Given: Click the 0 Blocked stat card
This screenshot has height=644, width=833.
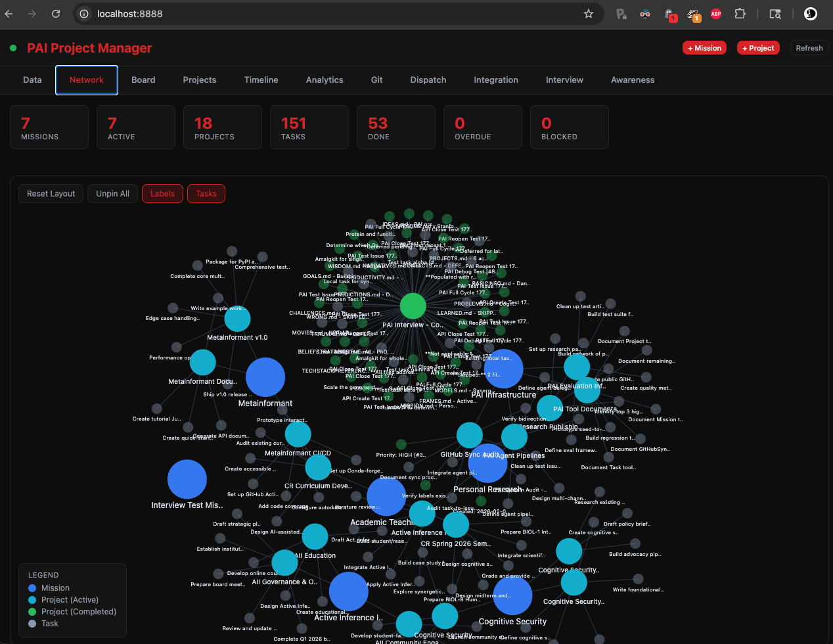Looking at the screenshot, I should point(570,127).
